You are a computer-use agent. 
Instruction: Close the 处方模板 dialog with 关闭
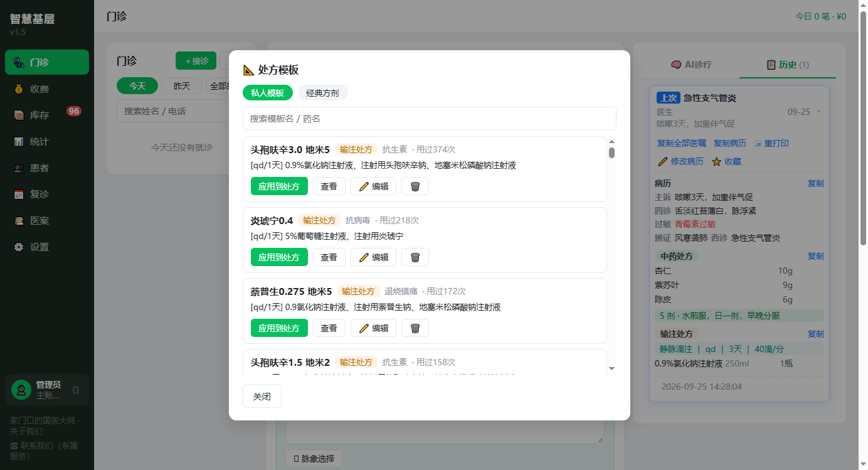pyautogui.click(x=262, y=397)
